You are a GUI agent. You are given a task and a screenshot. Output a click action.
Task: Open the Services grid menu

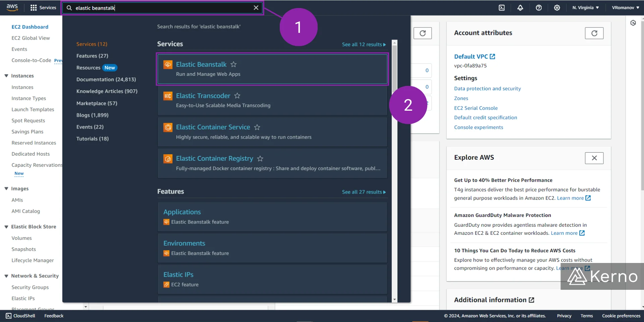click(x=43, y=7)
